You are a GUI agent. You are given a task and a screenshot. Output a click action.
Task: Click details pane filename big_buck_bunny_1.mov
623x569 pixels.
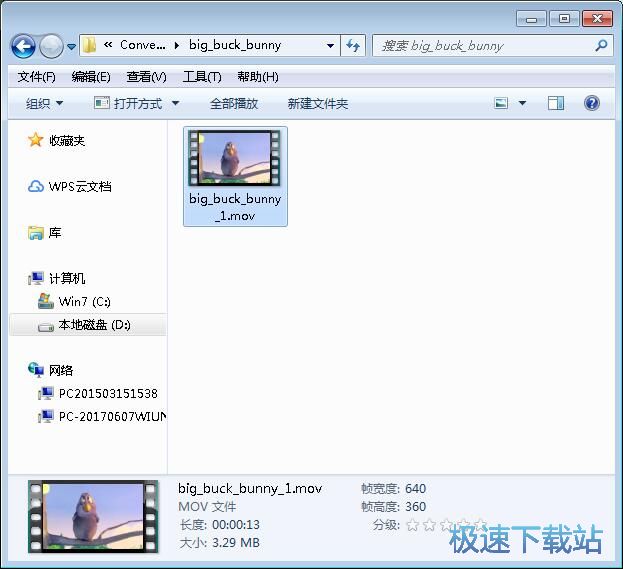pos(250,488)
